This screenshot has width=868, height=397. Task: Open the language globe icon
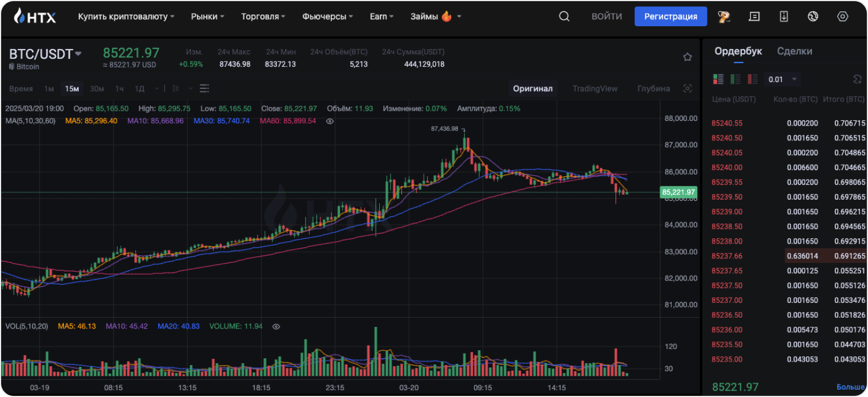coord(813,17)
